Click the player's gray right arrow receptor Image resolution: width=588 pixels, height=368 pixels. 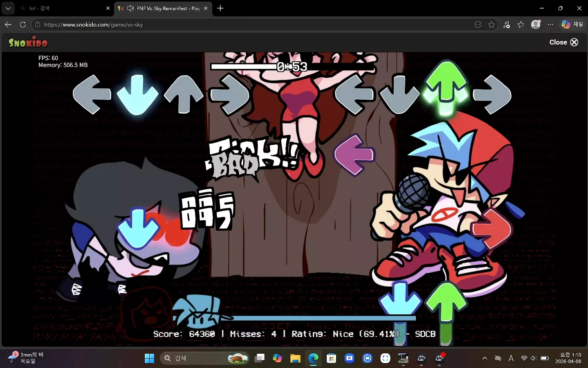tap(492, 94)
